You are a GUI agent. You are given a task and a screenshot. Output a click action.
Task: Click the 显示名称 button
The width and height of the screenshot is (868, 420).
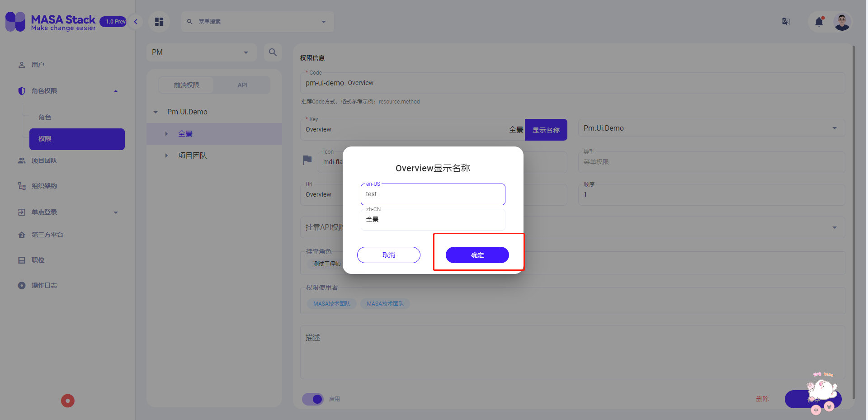546,130
